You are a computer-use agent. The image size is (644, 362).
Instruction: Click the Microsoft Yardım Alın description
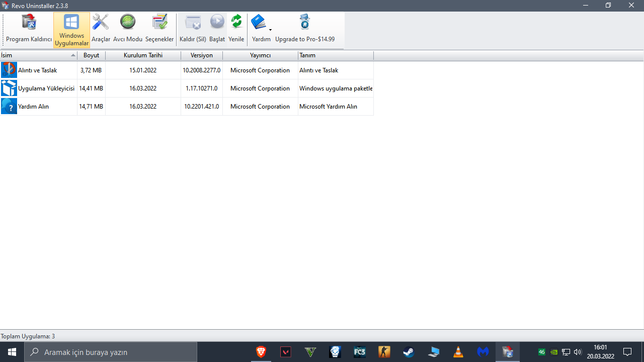[x=328, y=107]
